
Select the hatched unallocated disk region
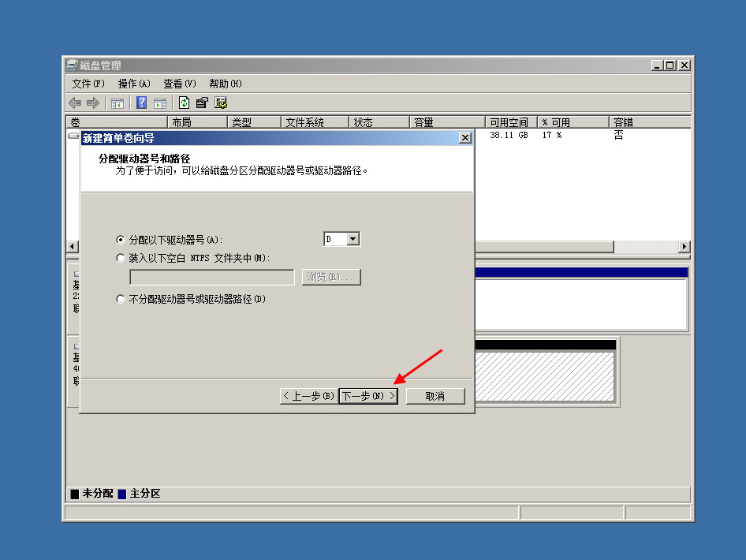(x=545, y=376)
